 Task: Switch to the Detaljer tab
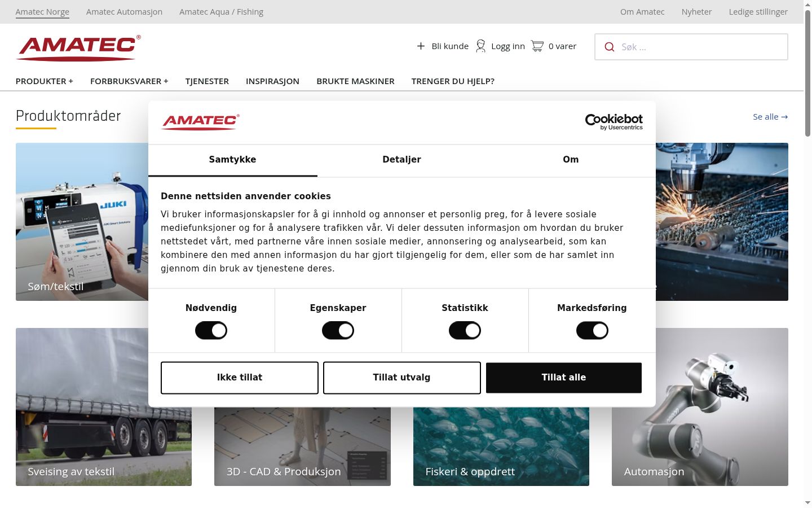pyautogui.click(x=402, y=160)
